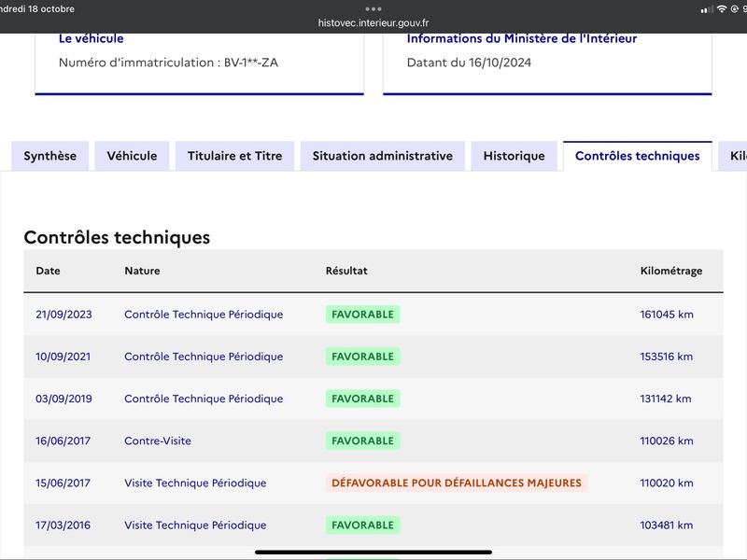Select the date 15/06/2017
This screenshot has height=560, width=747.
tap(63, 483)
